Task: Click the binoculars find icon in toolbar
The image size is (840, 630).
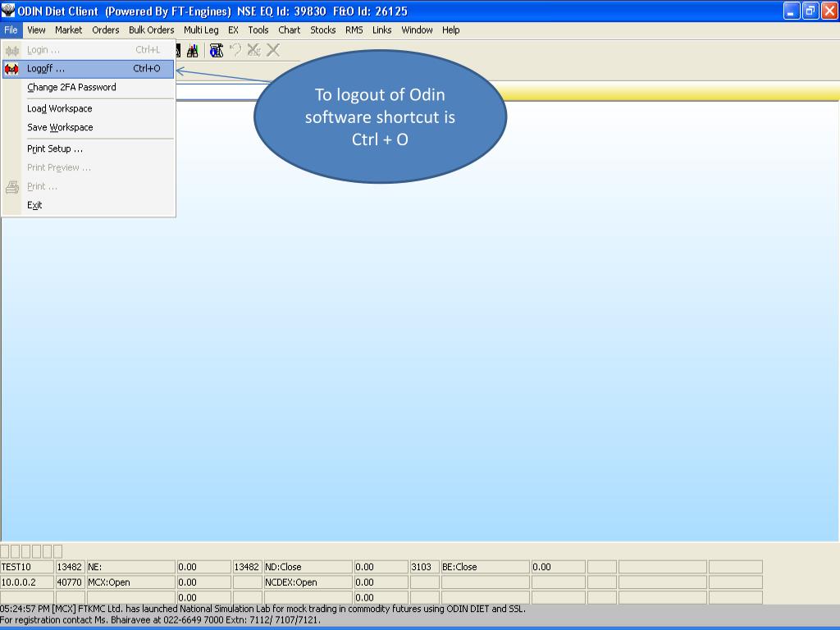Action: click(192, 50)
